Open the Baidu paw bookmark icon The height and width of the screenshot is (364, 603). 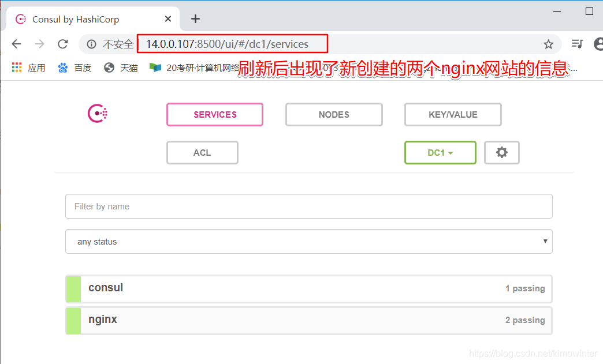[x=63, y=68]
